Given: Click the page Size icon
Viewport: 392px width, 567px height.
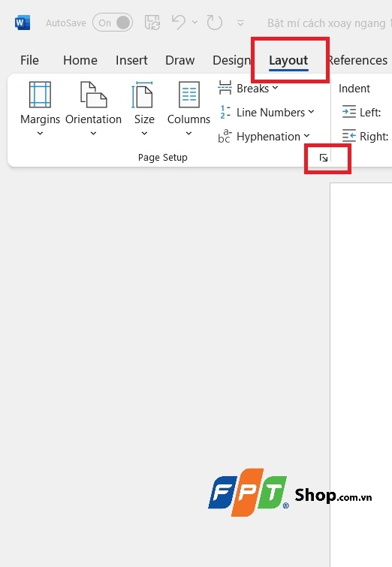Looking at the screenshot, I should (x=142, y=95).
